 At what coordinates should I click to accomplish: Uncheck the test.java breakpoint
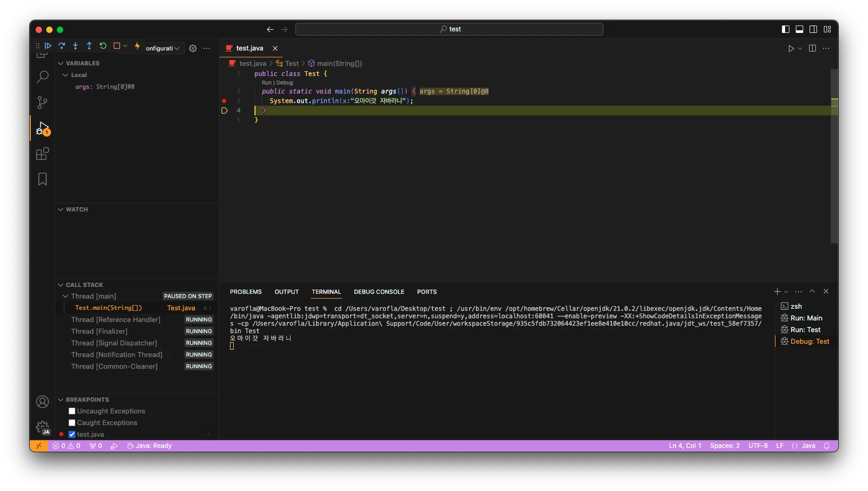pos(72,435)
